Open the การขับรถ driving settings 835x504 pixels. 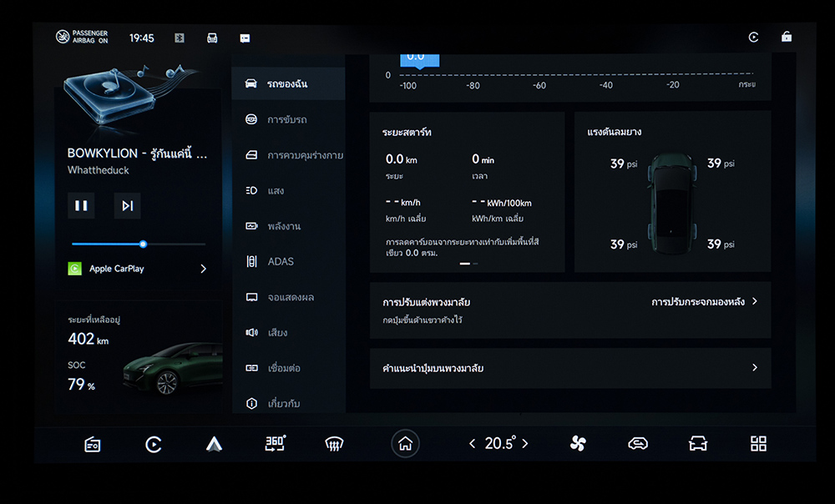[286, 119]
